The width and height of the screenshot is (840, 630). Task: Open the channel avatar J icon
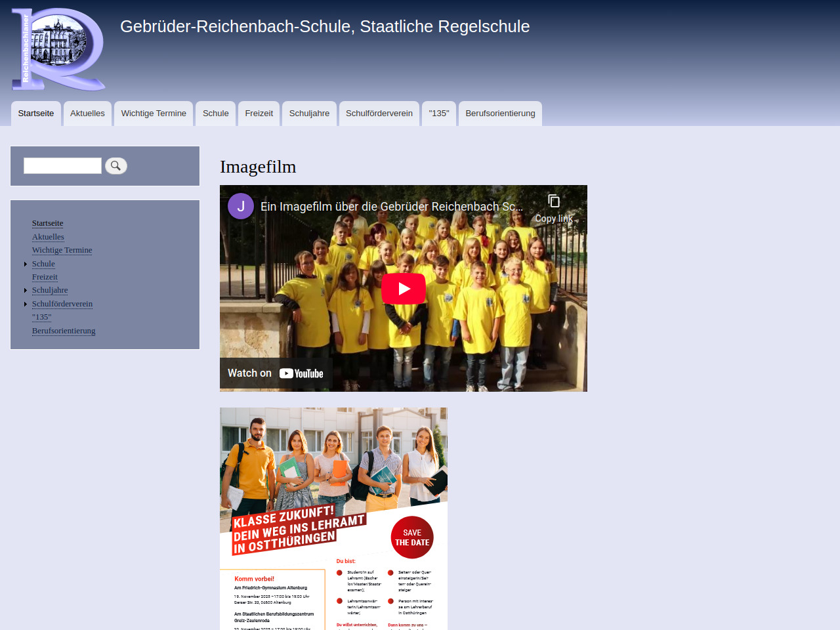[241, 206]
